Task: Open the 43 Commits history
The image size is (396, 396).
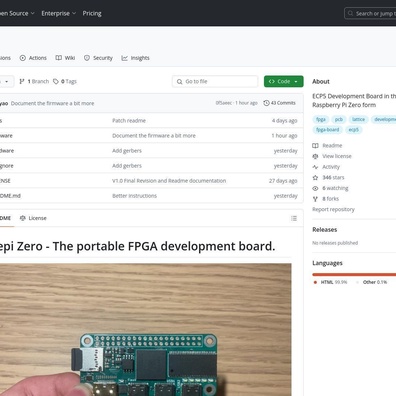Action: click(x=279, y=103)
